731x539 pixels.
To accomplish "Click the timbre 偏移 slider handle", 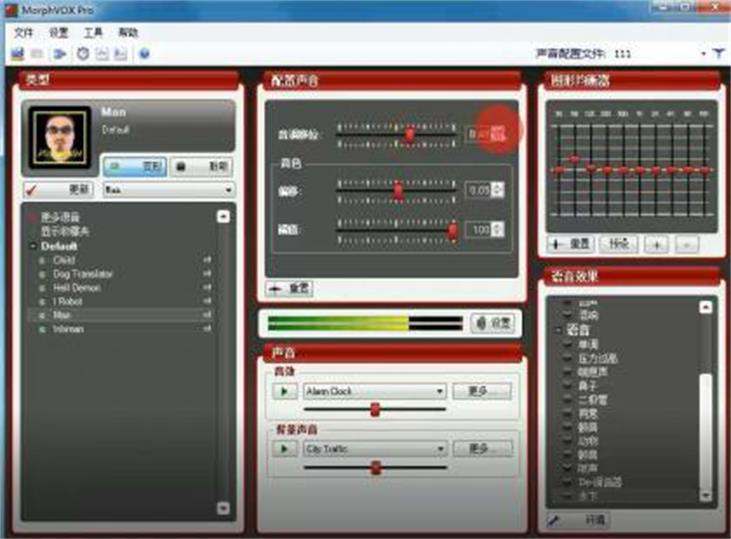I will tap(399, 190).
